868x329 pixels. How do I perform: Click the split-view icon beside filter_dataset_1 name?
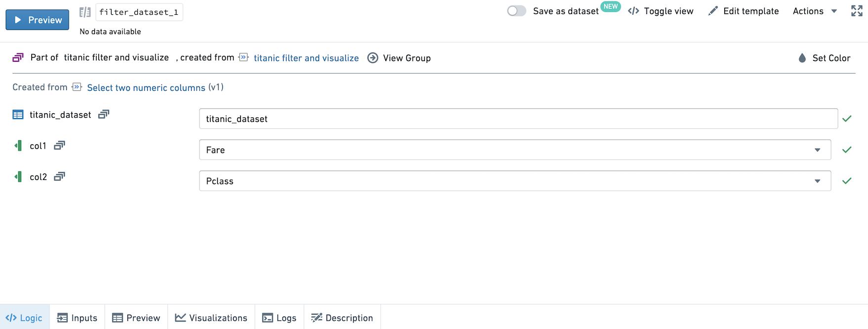85,12
